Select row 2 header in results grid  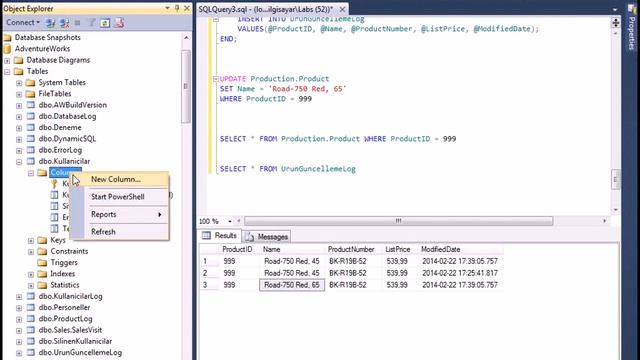[x=209, y=273]
